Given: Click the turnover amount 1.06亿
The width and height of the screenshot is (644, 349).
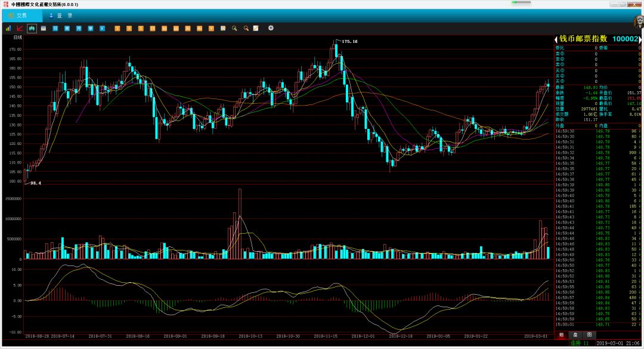Looking at the screenshot, I should pyautogui.click(x=590, y=115).
